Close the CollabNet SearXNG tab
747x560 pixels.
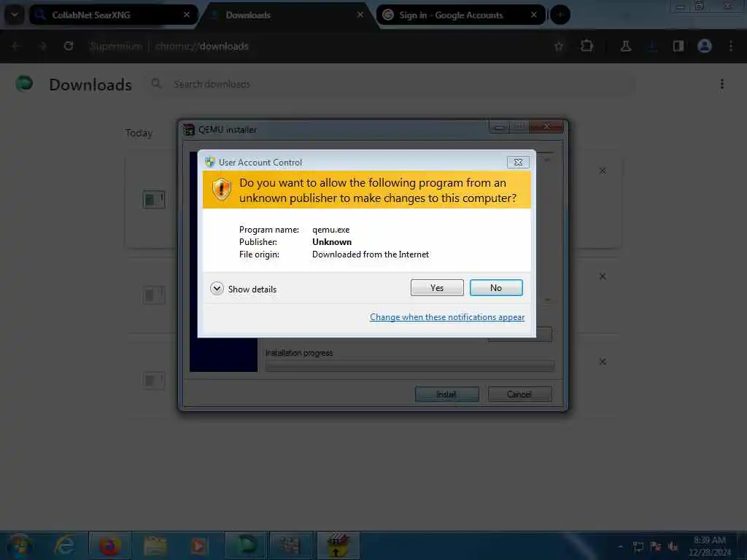[x=187, y=15]
